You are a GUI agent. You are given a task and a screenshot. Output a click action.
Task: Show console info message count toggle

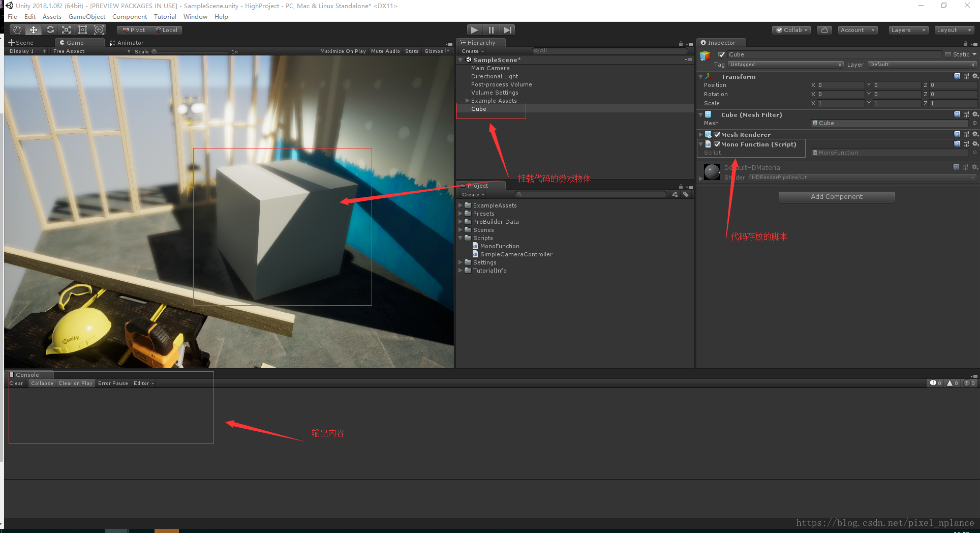point(936,383)
